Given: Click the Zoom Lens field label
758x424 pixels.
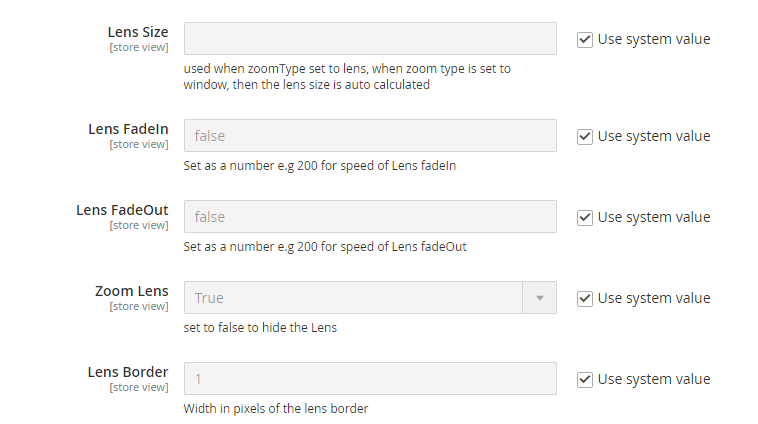Looking at the screenshot, I should pos(132,291).
